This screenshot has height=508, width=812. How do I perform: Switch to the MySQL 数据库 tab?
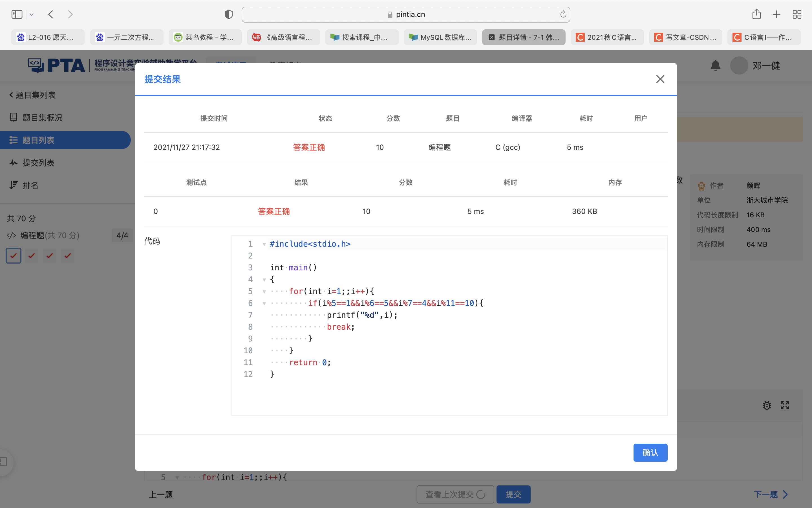[x=440, y=37]
